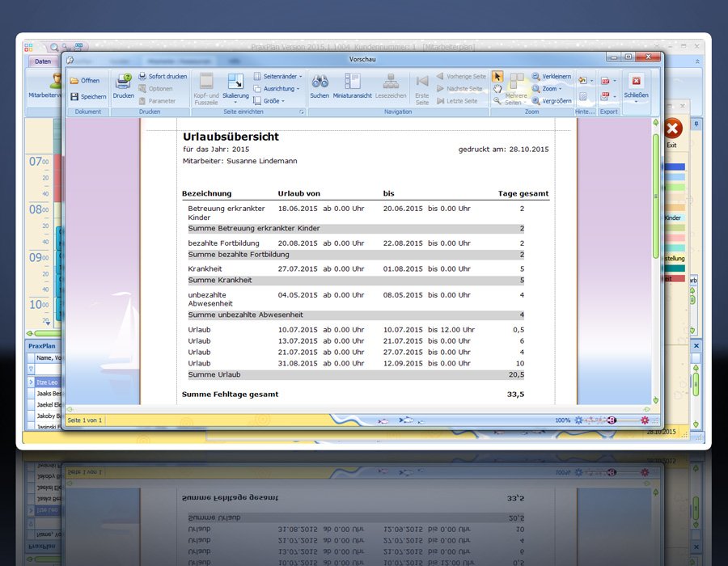Screen dimensions: 728x566
Task: Open the Größe page size dropdown
Action: click(x=269, y=101)
